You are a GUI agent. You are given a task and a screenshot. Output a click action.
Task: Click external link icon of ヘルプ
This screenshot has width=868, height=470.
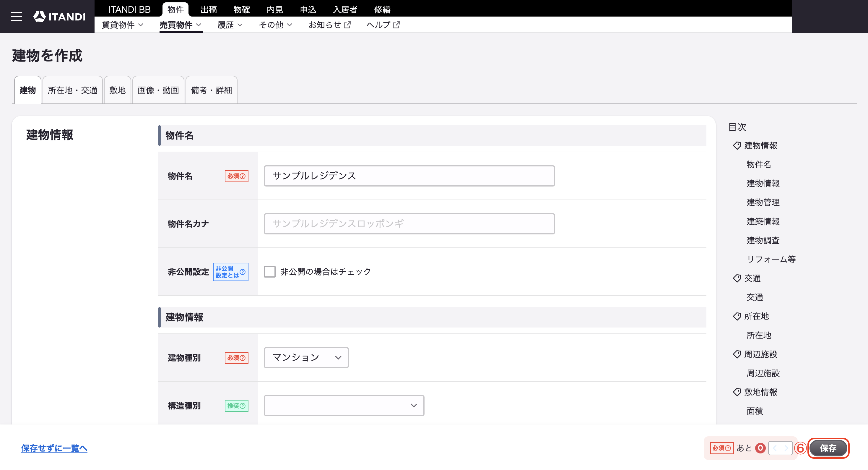(x=396, y=25)
